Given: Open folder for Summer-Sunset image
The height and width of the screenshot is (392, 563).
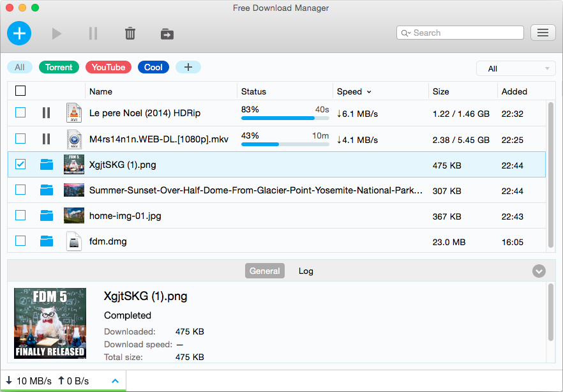Looking at the screenshot, I should 47,190.
